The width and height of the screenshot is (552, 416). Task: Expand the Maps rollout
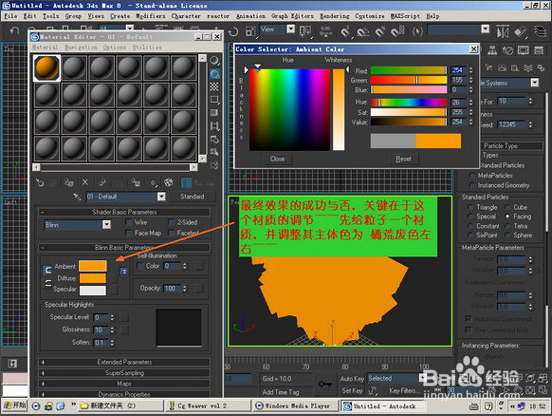point(124,384)
